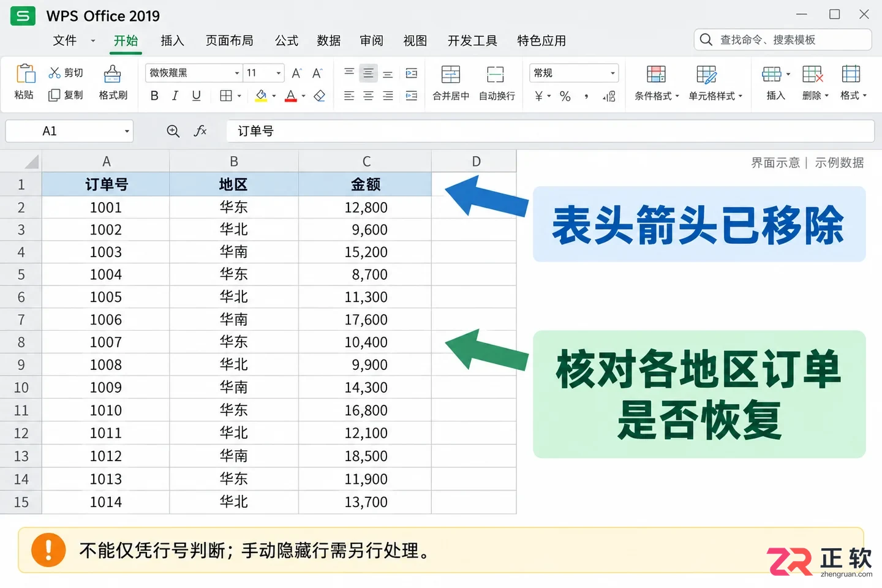The height and width of the screenshot is (588, 882).
Task: Click the command search box (查找命令、搜索模板)
Action: (783, 40)
